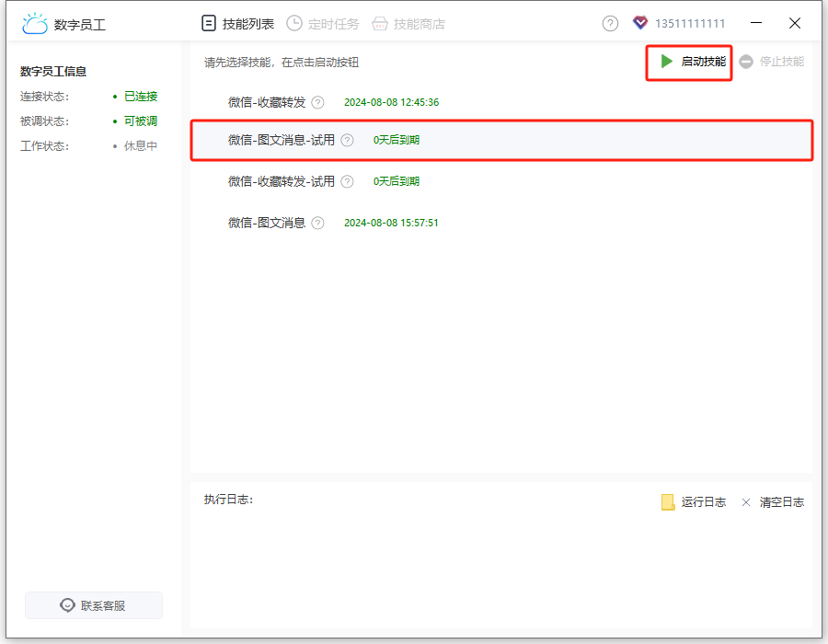Open account 13511111111 menu
Image resolution: width=828 pixels, height=644 pixels.
coord(690,23)
